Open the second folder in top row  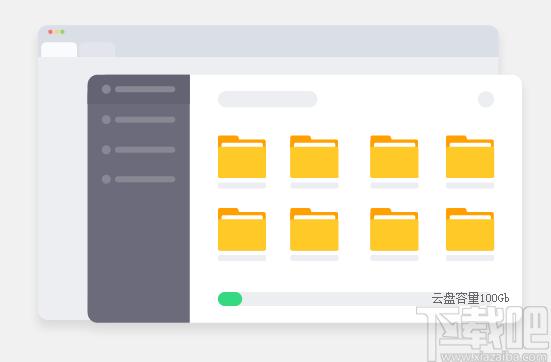[x=314, y=157]
